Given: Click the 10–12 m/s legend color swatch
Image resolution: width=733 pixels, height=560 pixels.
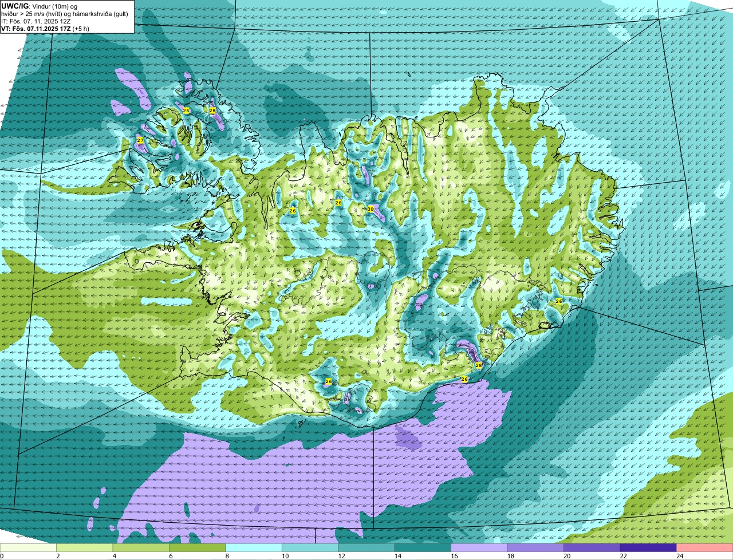Looking at the screenshot, I should (310, 547).
